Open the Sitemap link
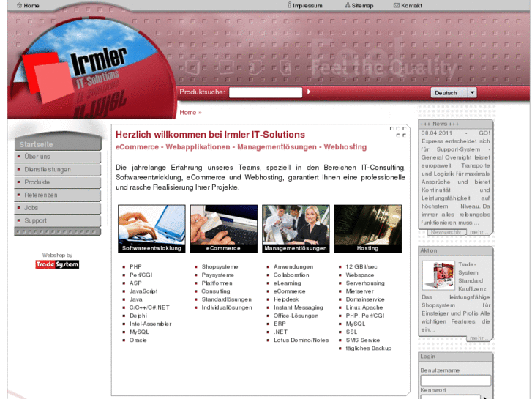Viewport: 532px width, 399px height. pyautogui.click(x=362, y=5)
